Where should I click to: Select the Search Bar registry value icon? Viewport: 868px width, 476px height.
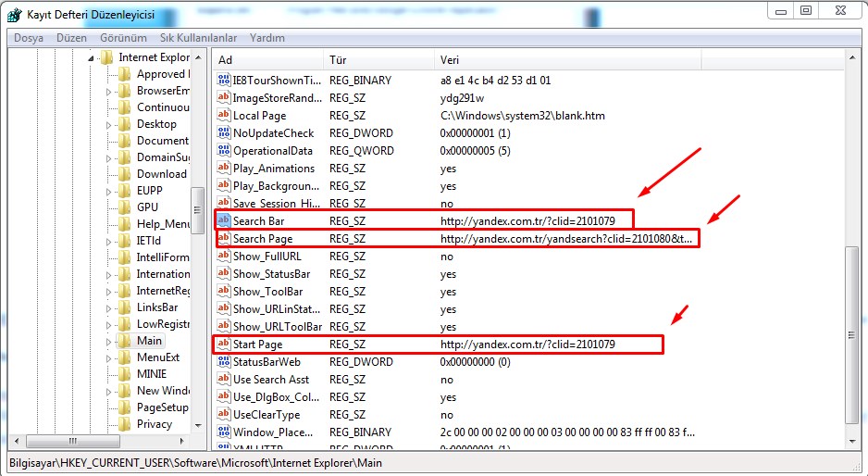click(x=223, y=220)
